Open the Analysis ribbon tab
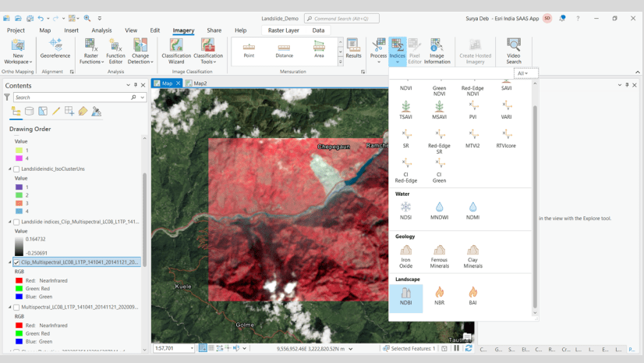Screen dimensions: 644x363 click(101, 30)
